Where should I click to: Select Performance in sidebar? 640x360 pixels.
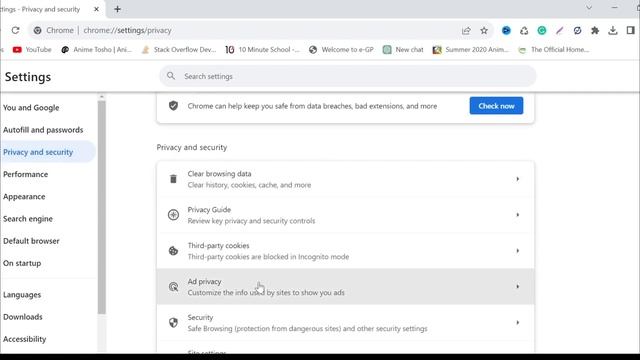point(25,174)
